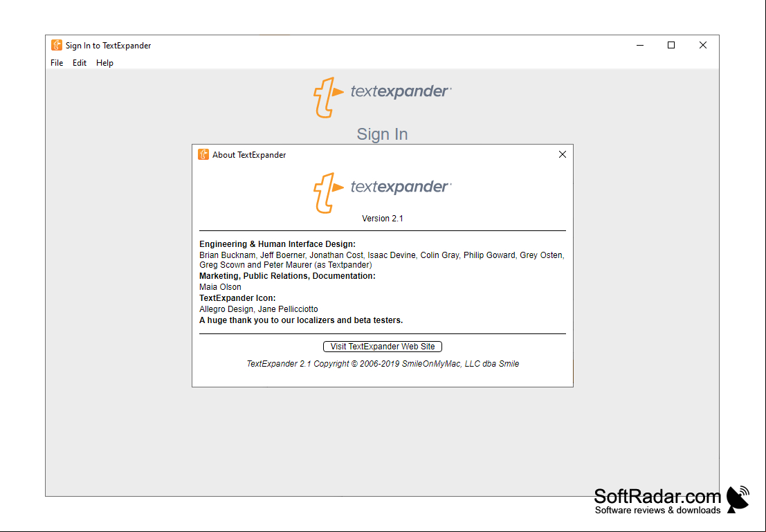
Task: Minimize the Sign In to TextExpander window
Action: (x=640, y=45)
